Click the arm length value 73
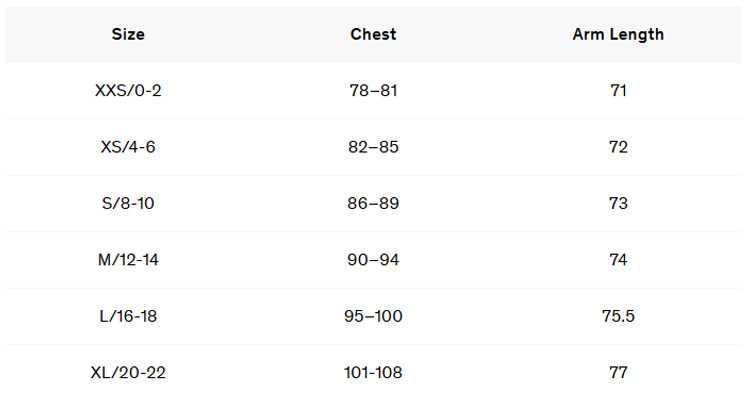The width and height of the screenshot is (750, 401). tap(618, 204)
